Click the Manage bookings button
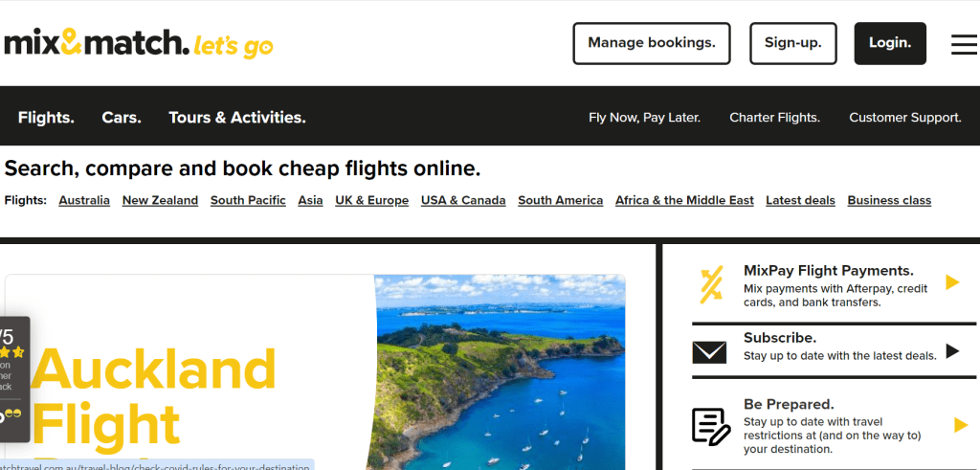The height and width of the screenshot is (470, 980). click(x=652, y=43)
